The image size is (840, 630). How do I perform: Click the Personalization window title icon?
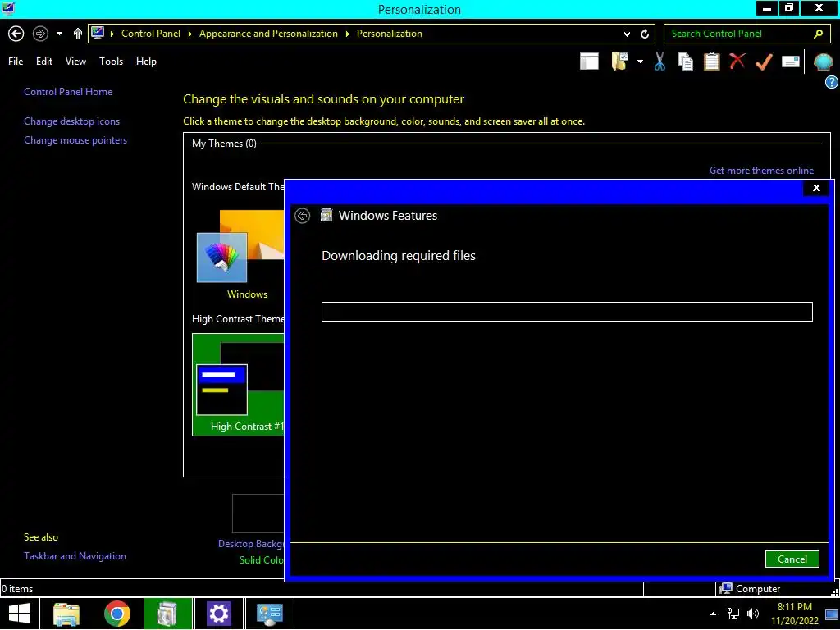click(x=8, y=8)
